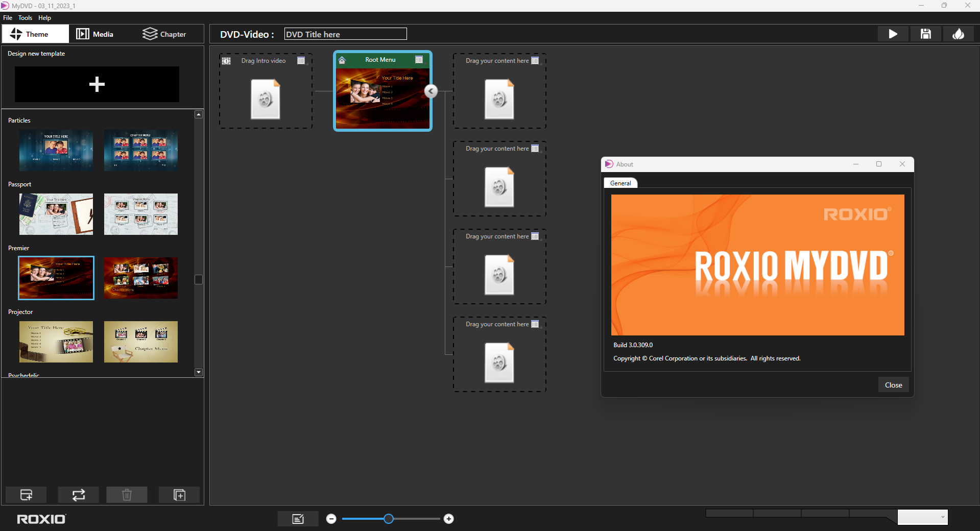This screenshot has height=531, width=980.
Task: Zoom out with the minus button
Action: (331, 519)
